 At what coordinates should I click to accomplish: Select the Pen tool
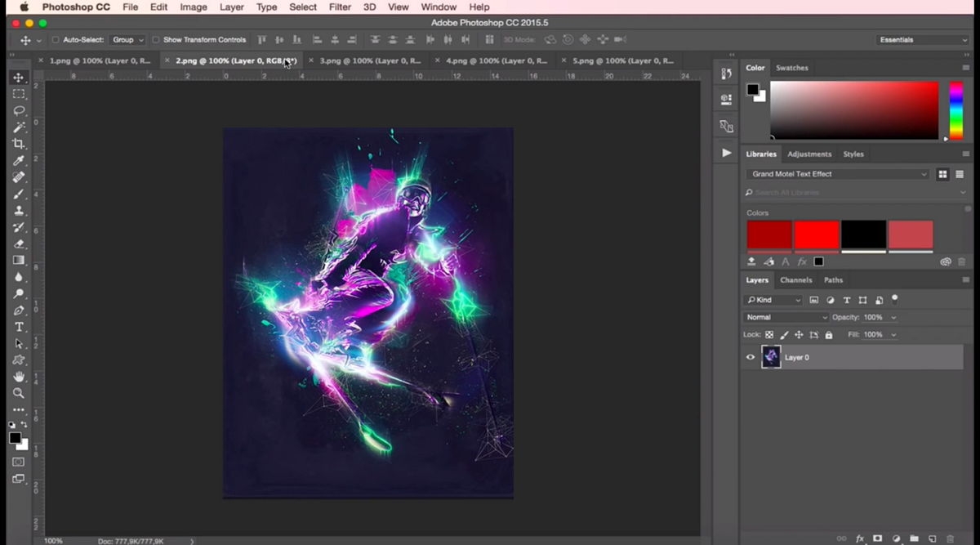point(19,310)
